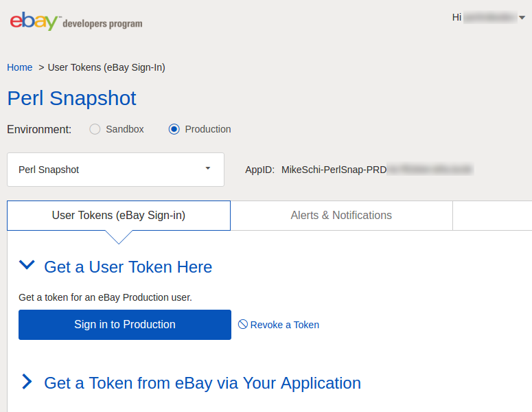Click the AppID value MikeSchi-PerlSnap-PRD
This screenshot has width=532, height=412.
tap(334, 170)
